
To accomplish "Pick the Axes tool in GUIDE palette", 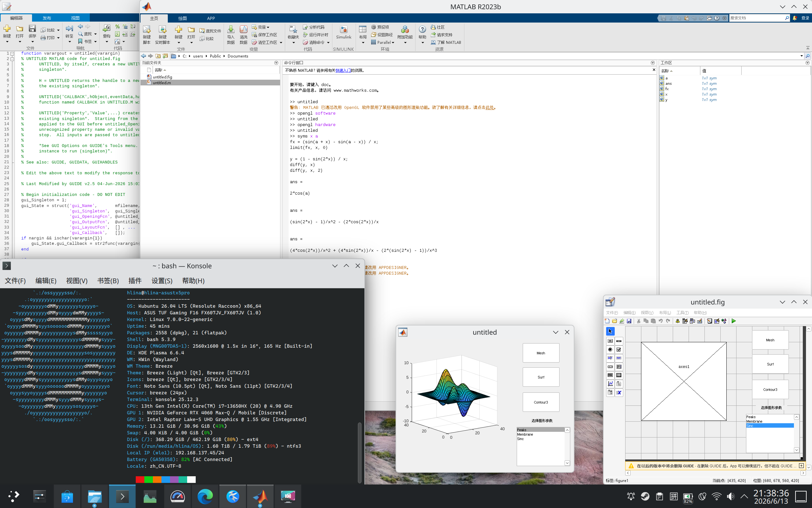I will 610,384.
